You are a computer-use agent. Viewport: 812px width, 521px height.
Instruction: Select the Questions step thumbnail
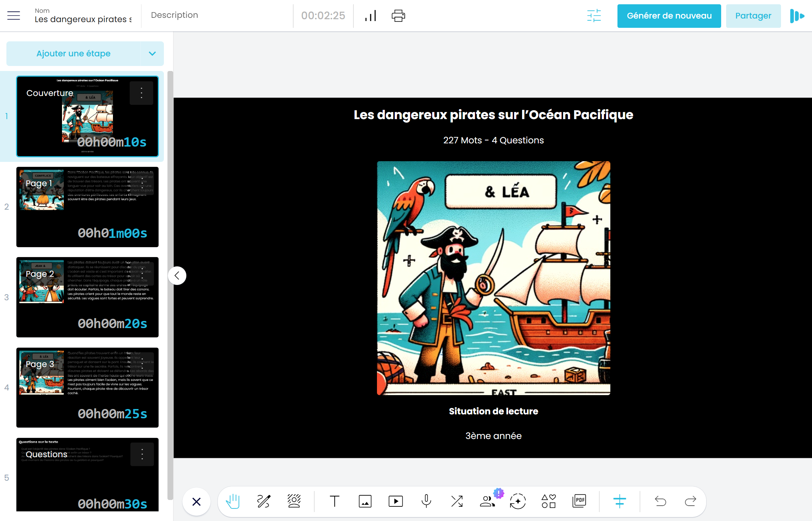click(87, 475)
